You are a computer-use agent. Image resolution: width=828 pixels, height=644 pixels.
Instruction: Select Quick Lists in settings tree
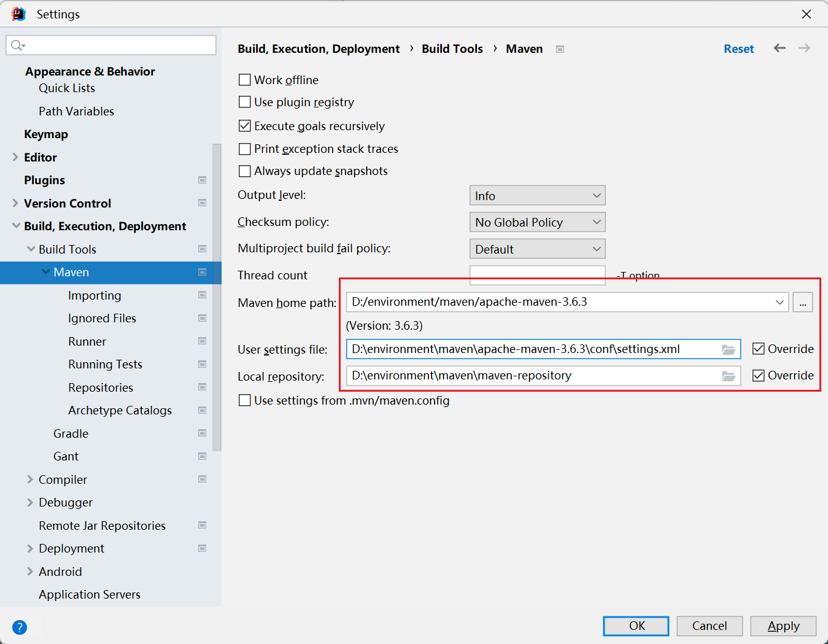coord(67,88)
